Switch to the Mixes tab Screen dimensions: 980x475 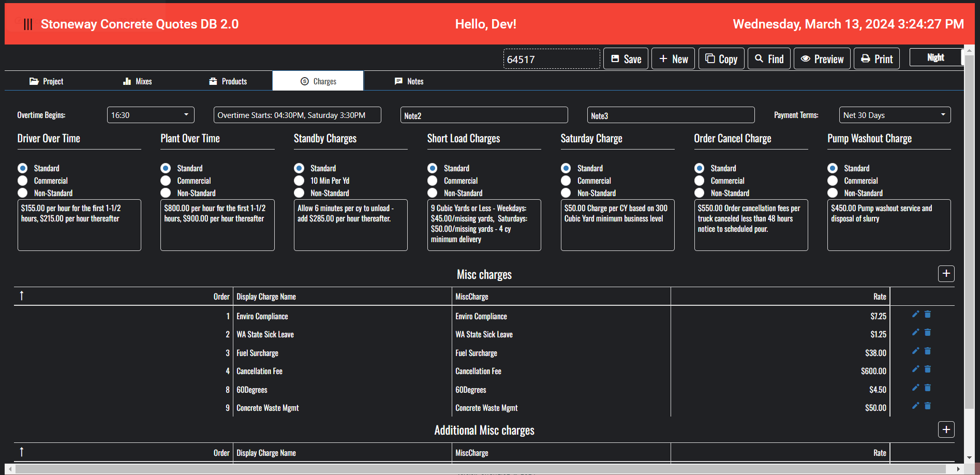138,81
